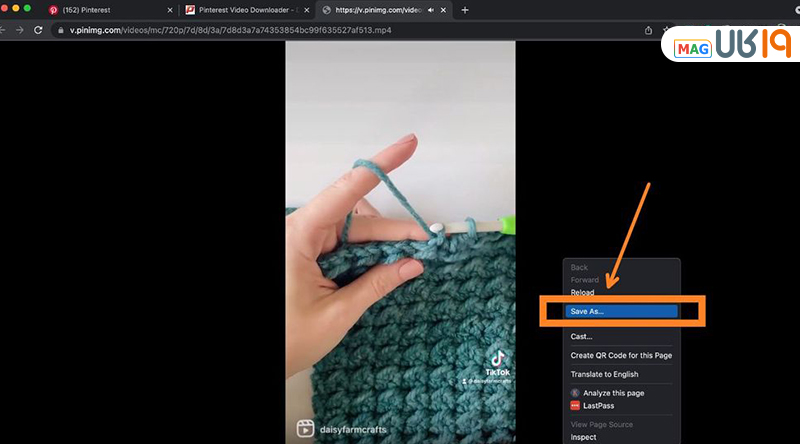Click the forward navigation arrow
The height and width of the screenshot is (444, 800).
19,30
